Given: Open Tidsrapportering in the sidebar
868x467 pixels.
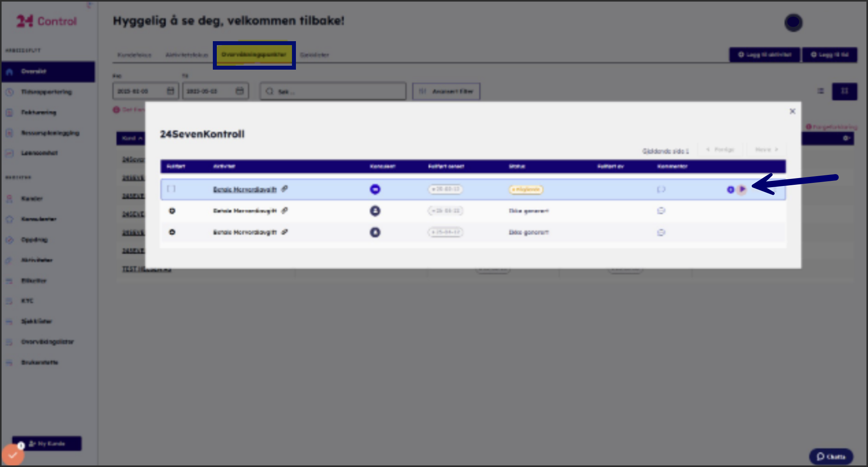Looking at the screenshot, I should [x=46, y=92].
